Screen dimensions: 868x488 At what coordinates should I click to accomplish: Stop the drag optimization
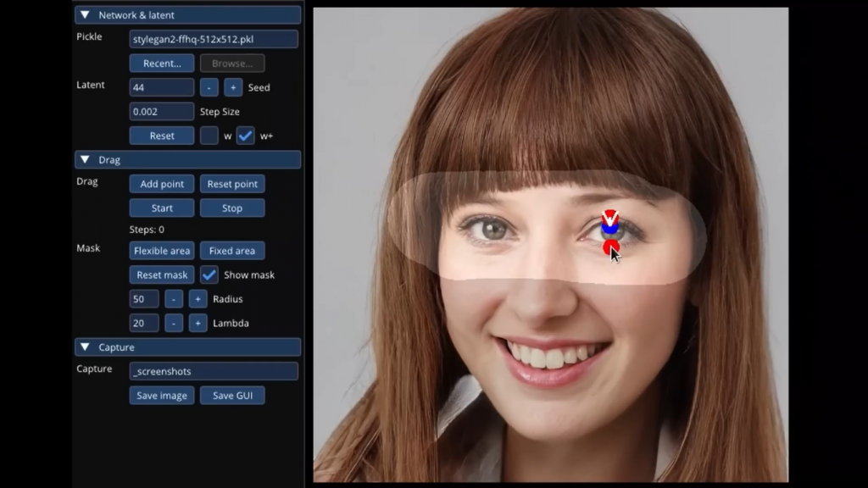232,208
